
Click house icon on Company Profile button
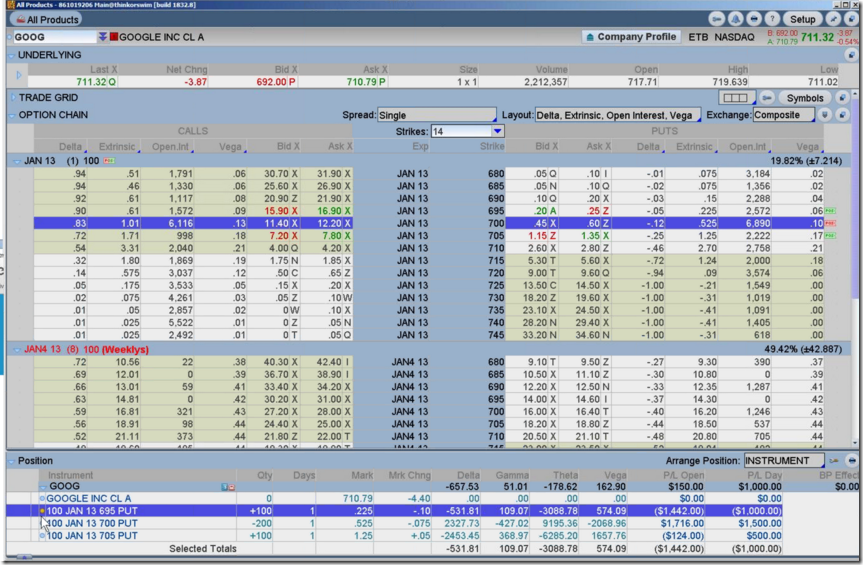(589, 37)
